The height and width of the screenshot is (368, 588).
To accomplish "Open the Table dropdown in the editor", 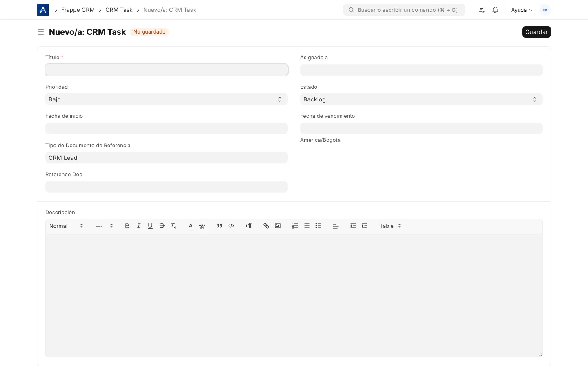I will 390,226.
